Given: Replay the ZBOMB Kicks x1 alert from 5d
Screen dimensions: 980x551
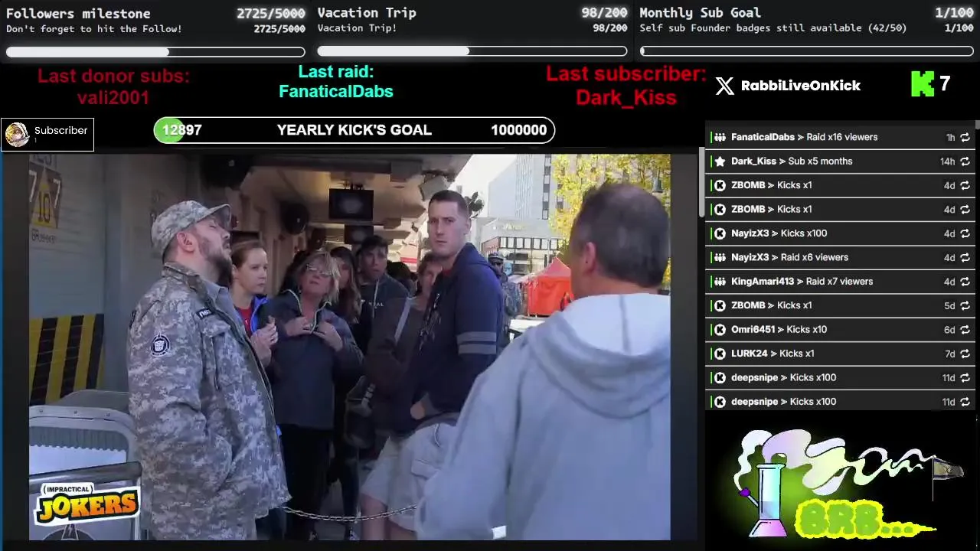Looking at the screenshot, I should click(965, 305).
